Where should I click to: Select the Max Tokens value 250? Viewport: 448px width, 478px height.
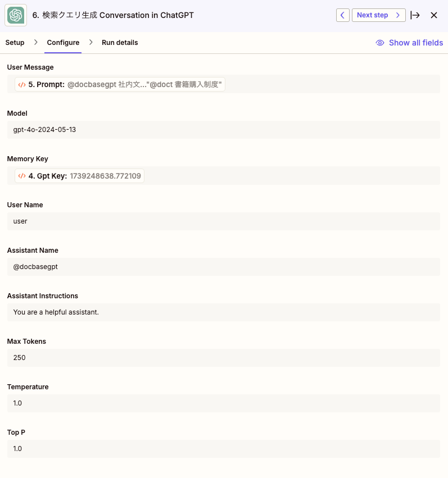tap(224, 357)
